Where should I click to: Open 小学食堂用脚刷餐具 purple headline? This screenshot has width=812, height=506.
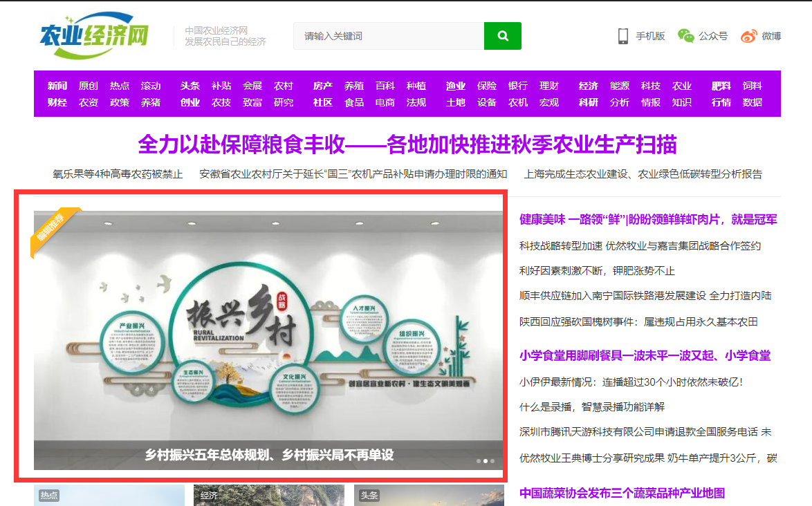pyautogui.click(x=645, y=355)
